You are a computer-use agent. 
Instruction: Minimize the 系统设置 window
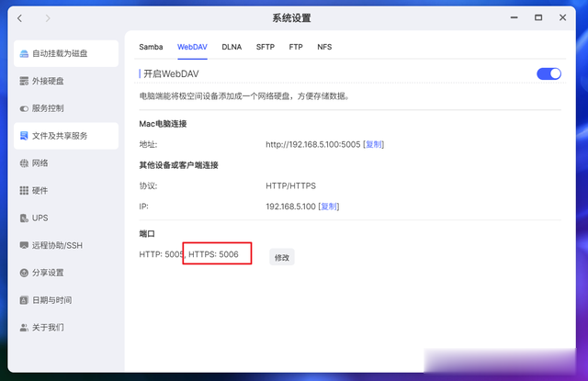coord(514,17)
